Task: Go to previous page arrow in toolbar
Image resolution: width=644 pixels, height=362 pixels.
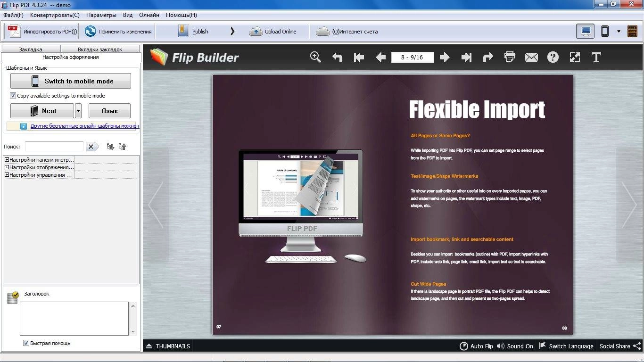Action: [x=380, y=58]
